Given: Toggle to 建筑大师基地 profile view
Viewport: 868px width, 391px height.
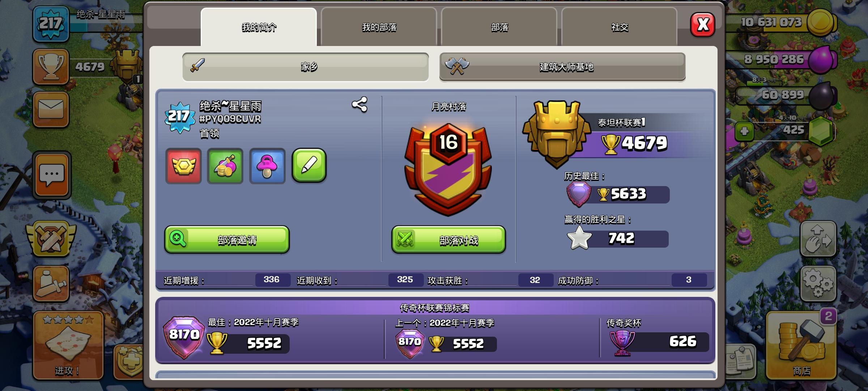Looking at the screenshot, I should pyautogui.click(x=562, y=67).
